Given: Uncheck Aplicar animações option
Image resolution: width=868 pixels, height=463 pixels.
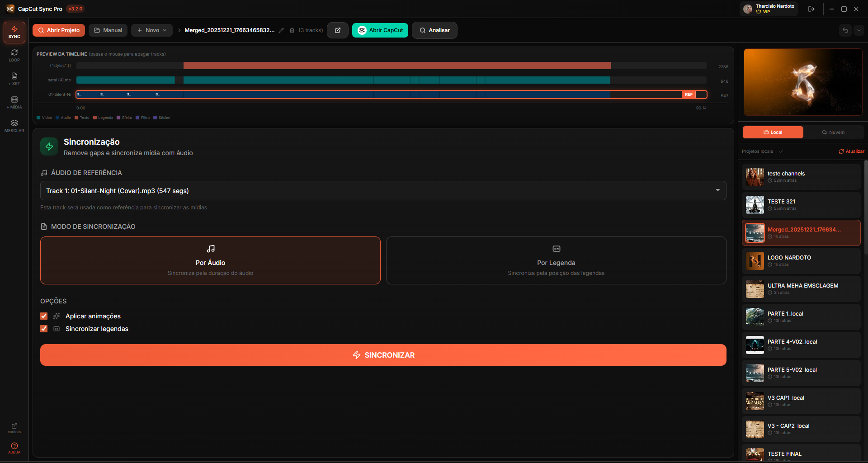Looking at the screenshot, I should point(44,316).
